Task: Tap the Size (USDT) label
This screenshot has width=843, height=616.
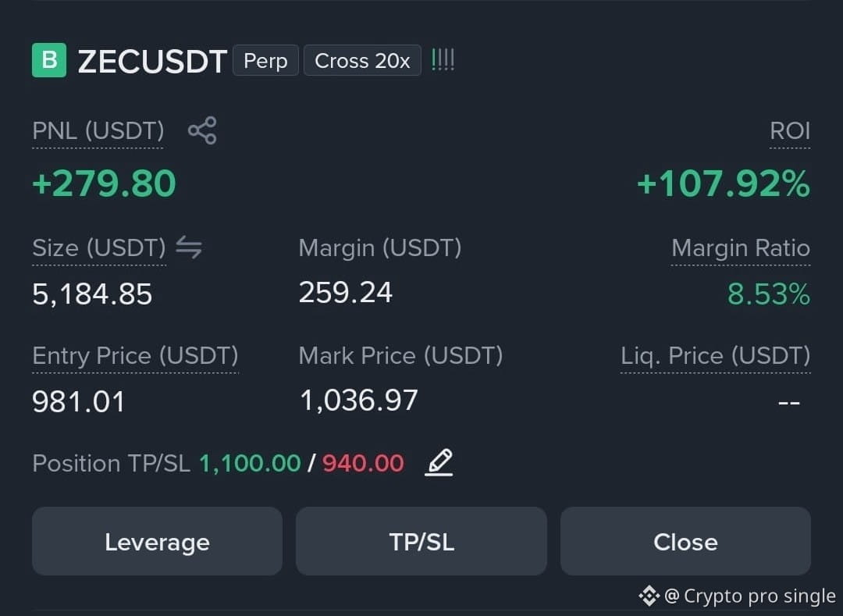Action: coord(99,248)
